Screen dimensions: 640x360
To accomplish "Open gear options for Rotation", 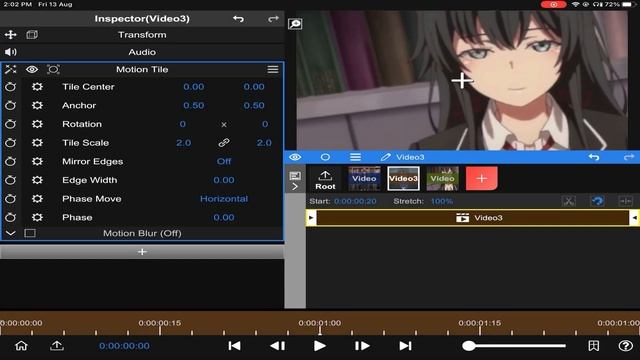I will pyautogui.click(x=37, y=124).
